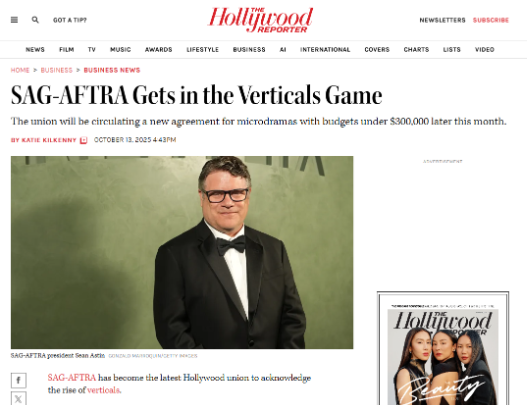Open the Newsletters link
This screenshot has height=405, width=527.
pos(442,20)
